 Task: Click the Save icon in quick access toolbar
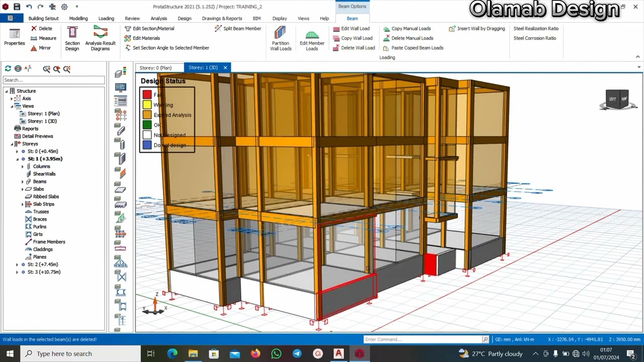pyautogui.click(x=17, y=7)
